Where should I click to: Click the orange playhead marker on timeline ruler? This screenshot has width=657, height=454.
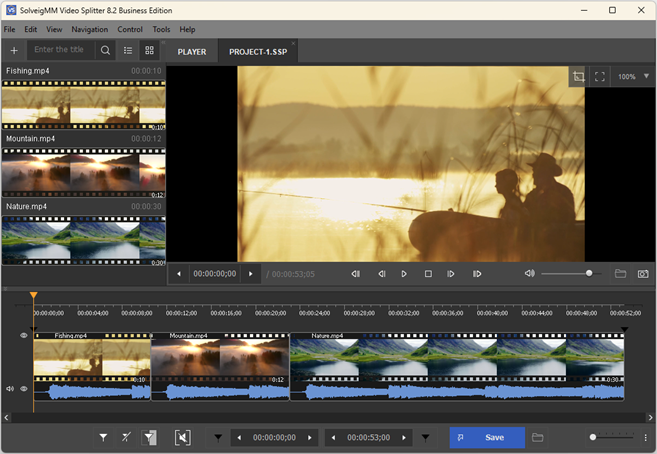click(x=34, y=296)
